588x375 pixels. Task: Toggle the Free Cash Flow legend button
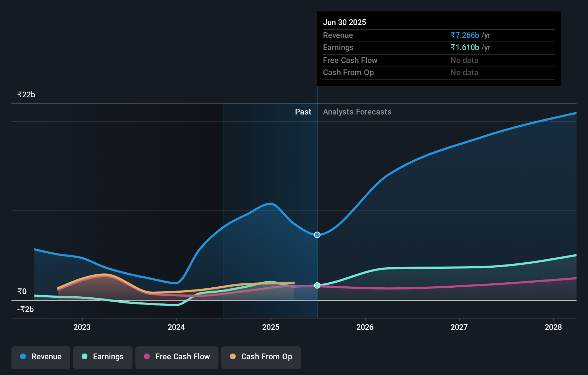click(177, 357)
